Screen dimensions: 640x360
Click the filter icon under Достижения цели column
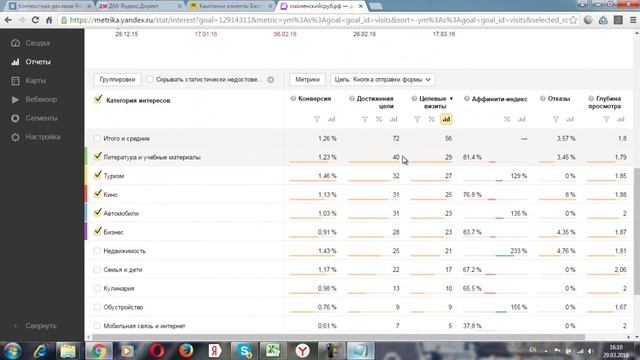coord(364,119)
